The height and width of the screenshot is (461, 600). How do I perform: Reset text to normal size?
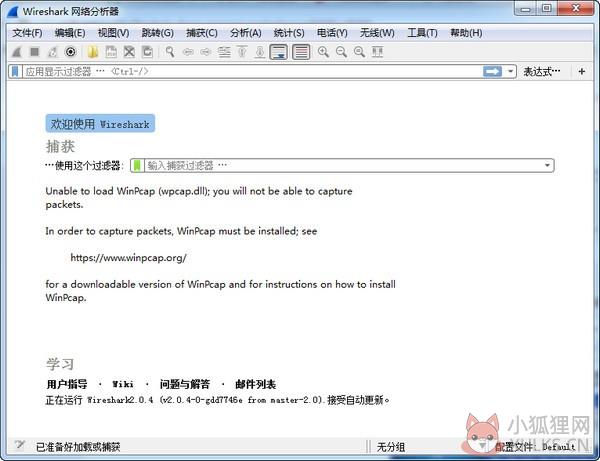pos(359,52)
